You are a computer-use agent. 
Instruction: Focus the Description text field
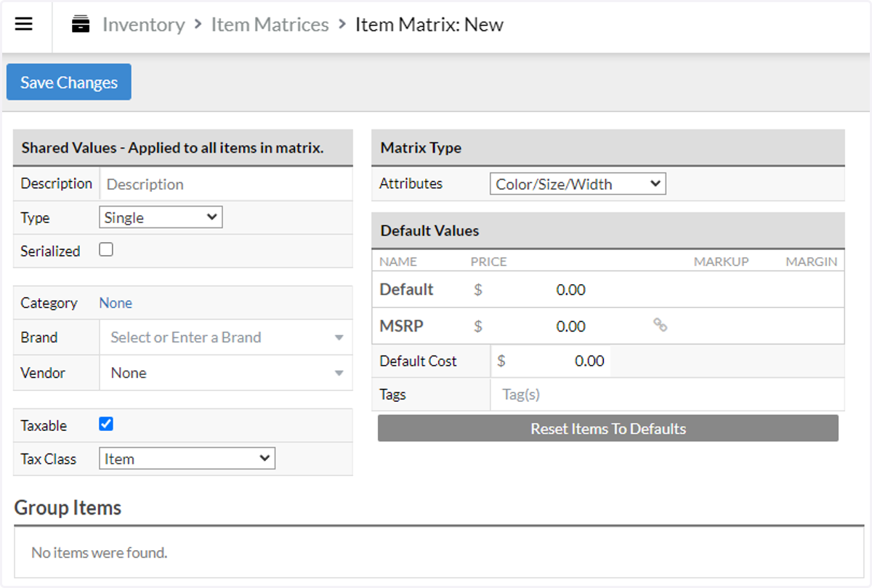pos(225,184)
